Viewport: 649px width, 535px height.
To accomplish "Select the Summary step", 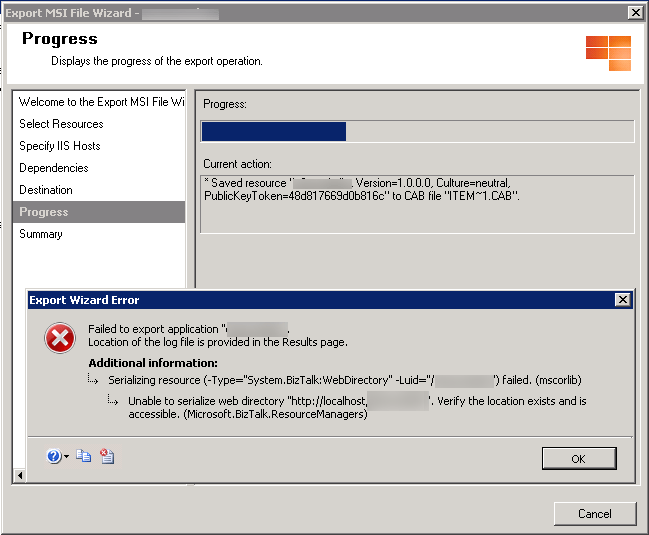I will pyautogui.click(x=99, y=234).
